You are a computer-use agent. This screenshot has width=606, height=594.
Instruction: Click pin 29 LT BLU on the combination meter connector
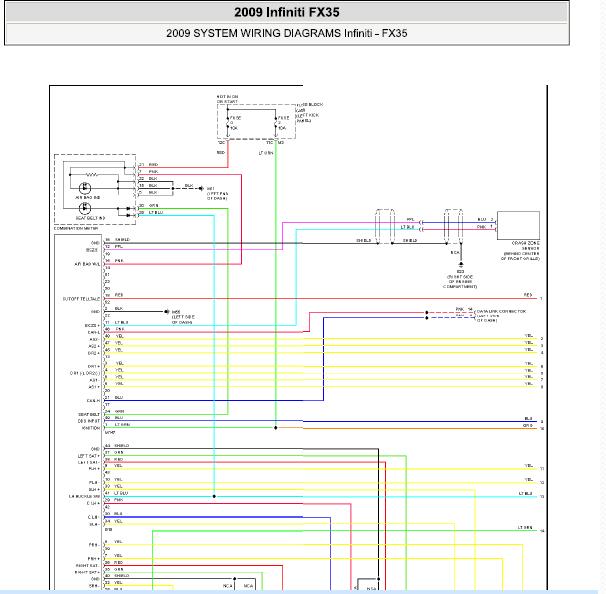point(151,213)
